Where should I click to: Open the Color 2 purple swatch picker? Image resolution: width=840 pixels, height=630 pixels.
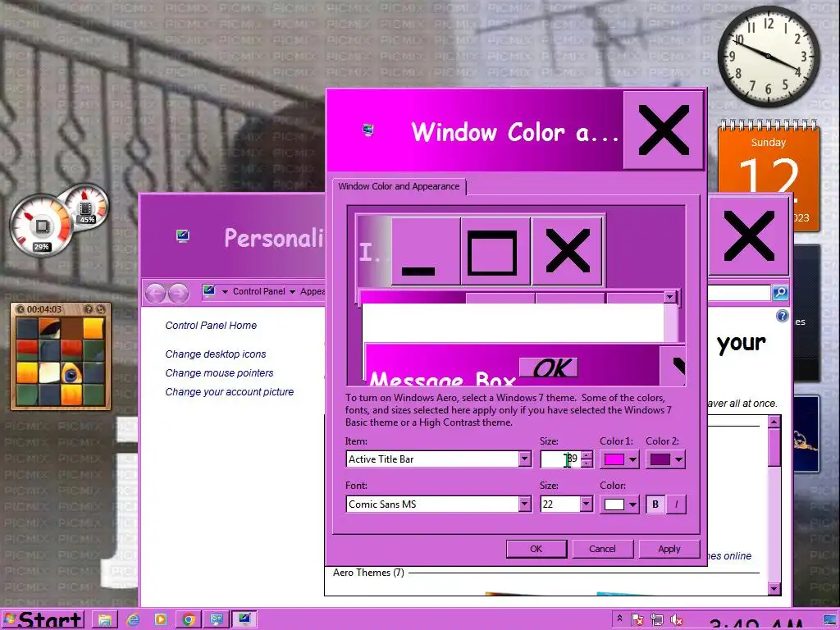[x=665, y=459]
